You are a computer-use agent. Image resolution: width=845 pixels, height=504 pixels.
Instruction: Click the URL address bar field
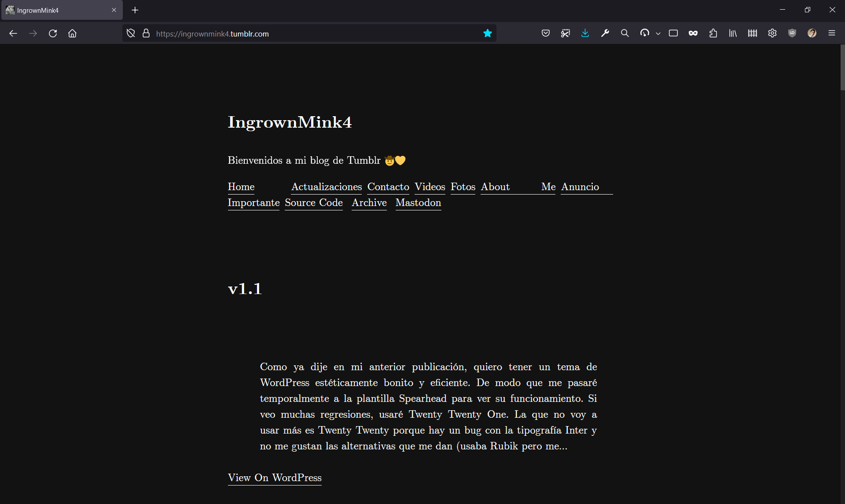tap(308, 34)
